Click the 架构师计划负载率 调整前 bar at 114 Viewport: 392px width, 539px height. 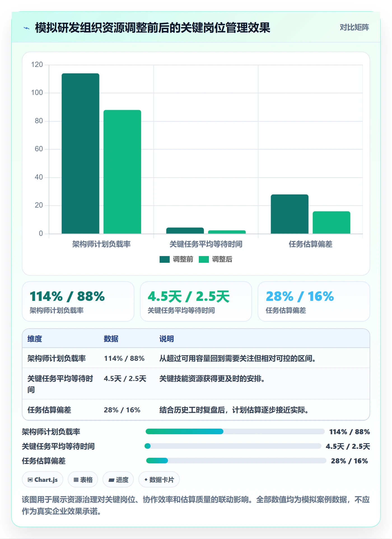click(x=80, y=154)
